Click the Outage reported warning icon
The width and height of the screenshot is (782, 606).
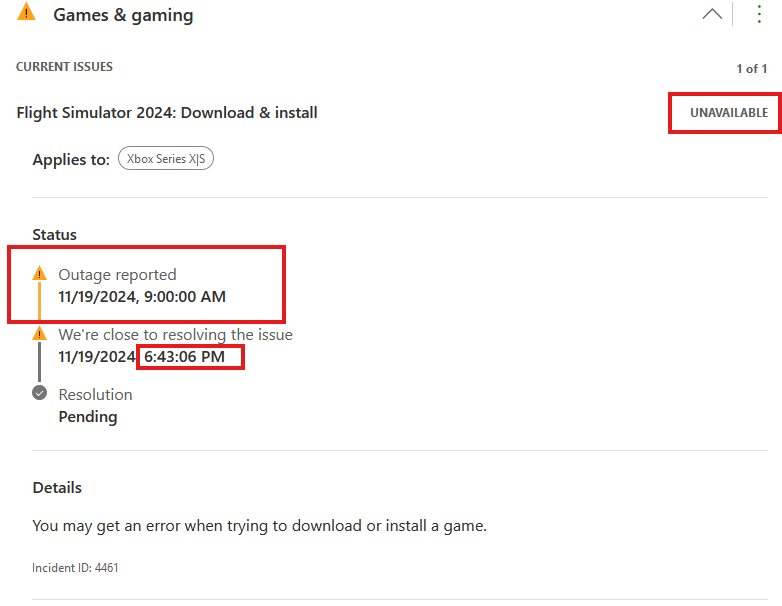tap(40, 274)
